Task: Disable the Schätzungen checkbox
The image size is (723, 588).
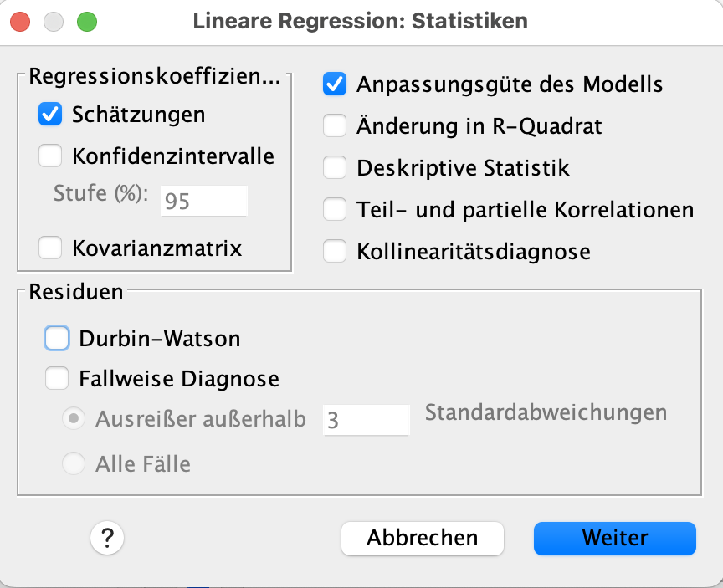Action: pyautogui.click(x=50, y=115)
